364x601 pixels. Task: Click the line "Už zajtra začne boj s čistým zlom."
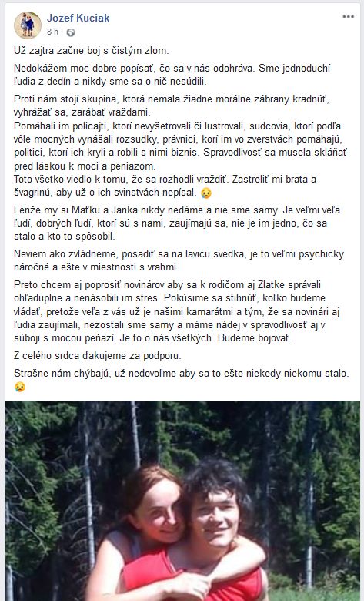91,51
